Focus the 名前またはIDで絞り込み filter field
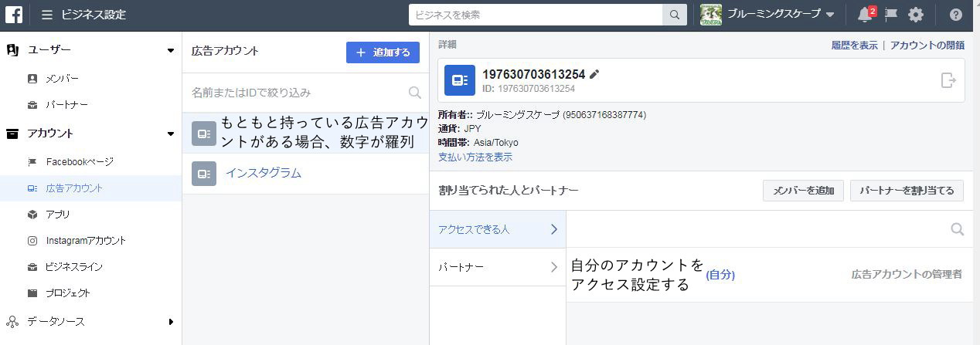 (298, 93)
